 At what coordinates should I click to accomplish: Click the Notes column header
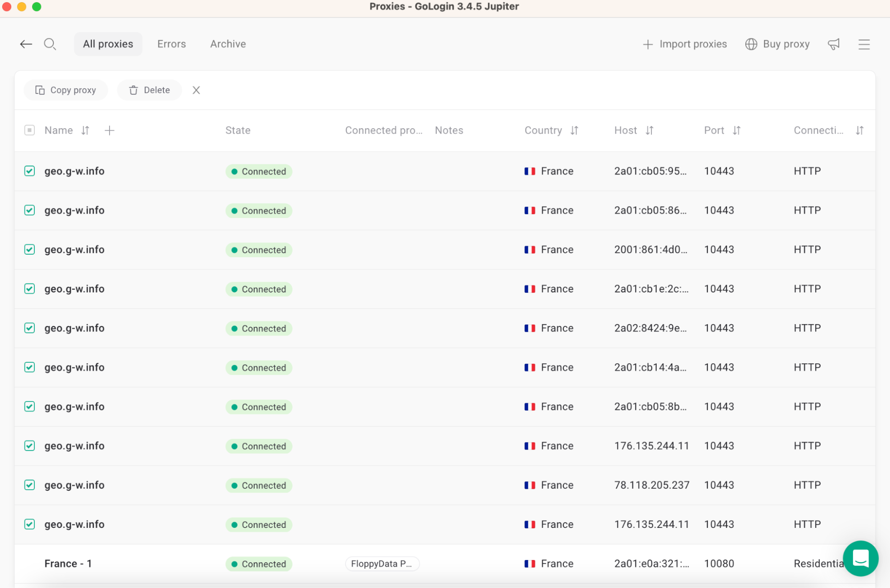[x=449, y=130]
